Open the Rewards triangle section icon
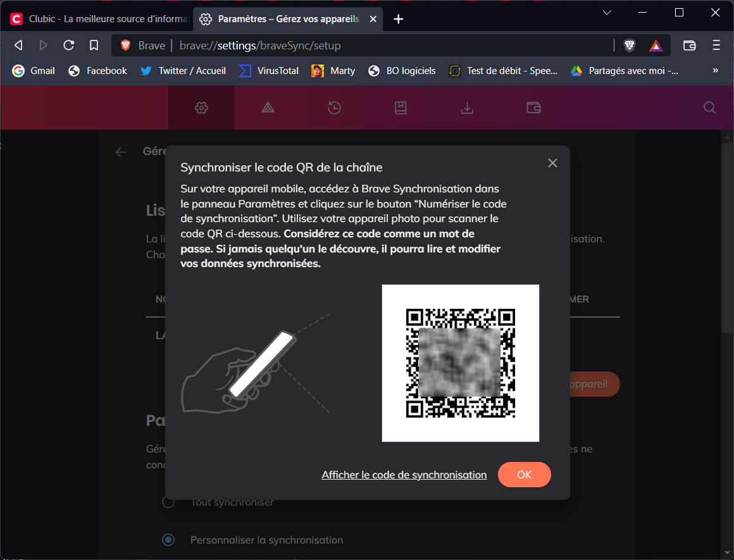Image resolution: width=734 pixels, height=560 pixels. [x=268, y=108]
